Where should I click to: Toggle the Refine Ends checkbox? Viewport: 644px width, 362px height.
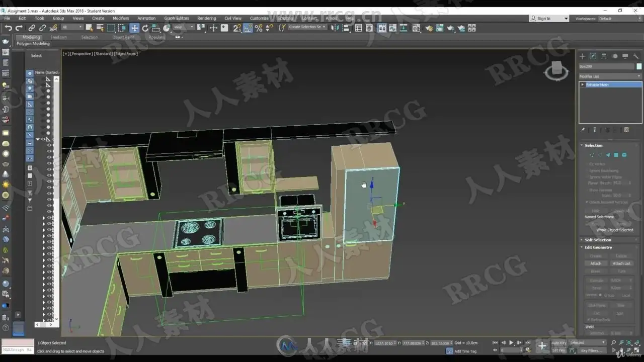[x=589, y=320]
